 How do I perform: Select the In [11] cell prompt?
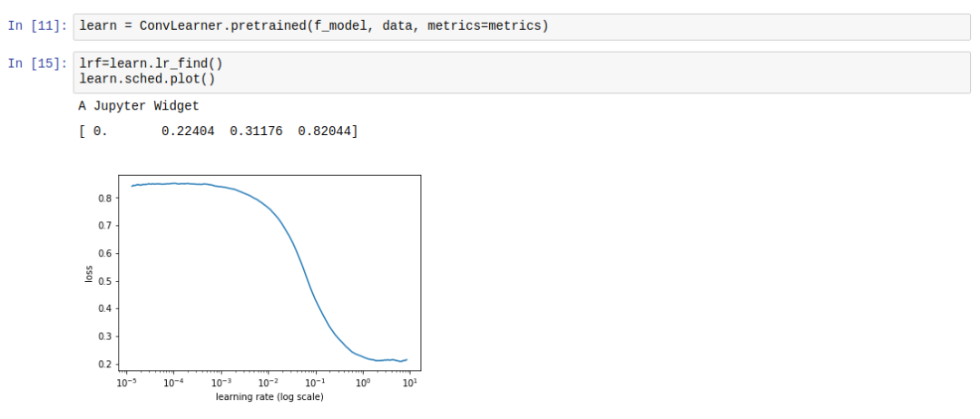(x=37, y=27)
